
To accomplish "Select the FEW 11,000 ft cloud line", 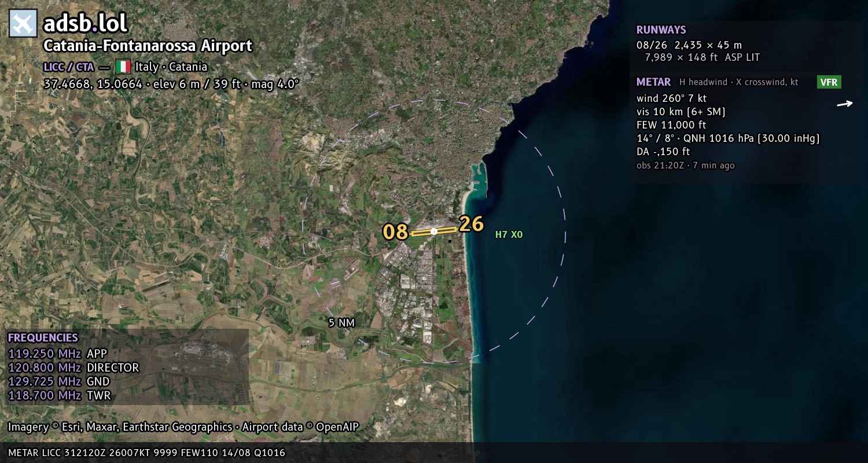I will tap(671, 125).
